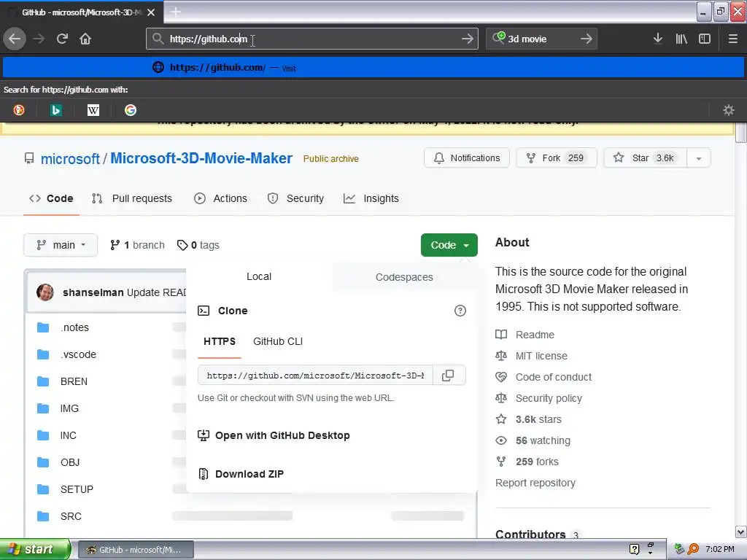Fork the repository with Fork button
This screenshot has height=560, width=747.
(557, 158)
